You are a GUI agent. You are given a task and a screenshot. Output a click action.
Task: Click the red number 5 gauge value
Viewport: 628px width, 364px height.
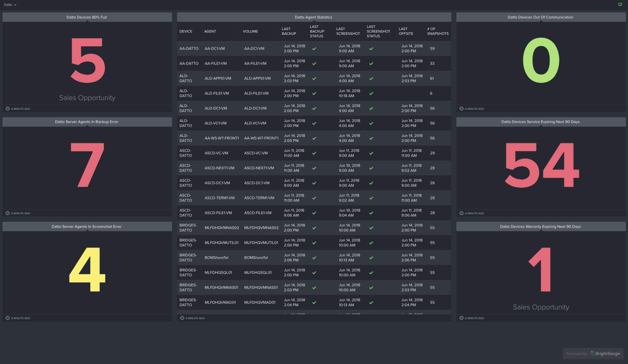[88, 60]
